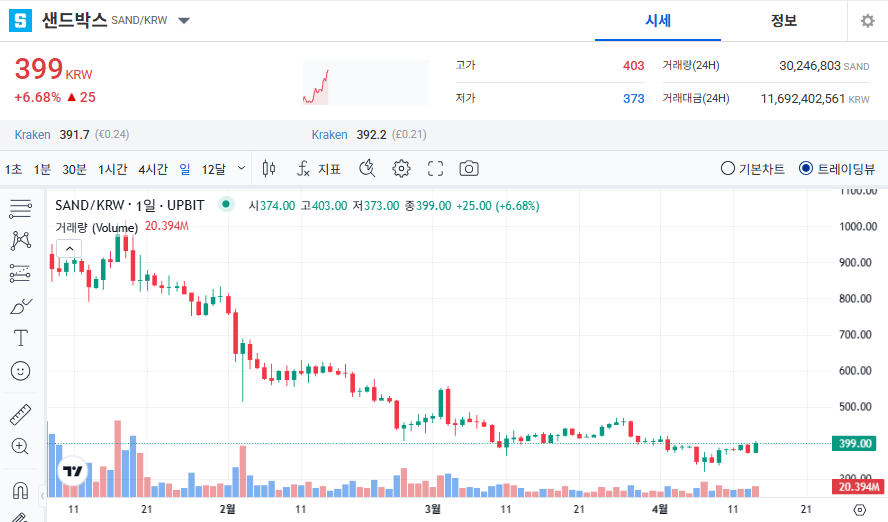
Task: Toggle fullscreen chart mode
Action: pyautogui.click(x=435, y=168)
